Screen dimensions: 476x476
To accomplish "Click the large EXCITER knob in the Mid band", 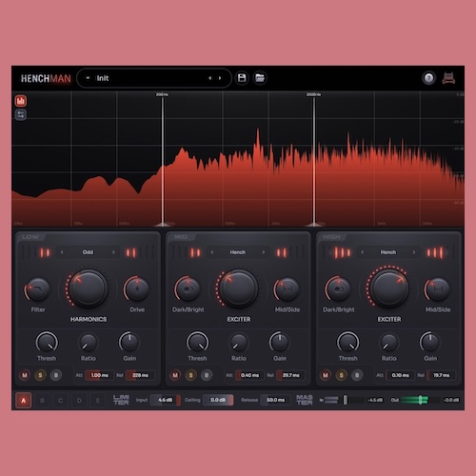I will [239, 288].
